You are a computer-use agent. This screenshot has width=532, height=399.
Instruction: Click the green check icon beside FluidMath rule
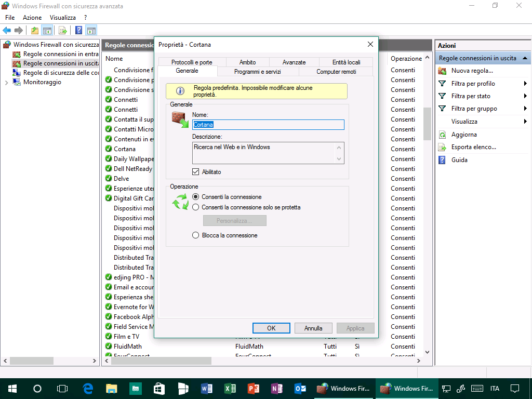(x=109, y=346)
